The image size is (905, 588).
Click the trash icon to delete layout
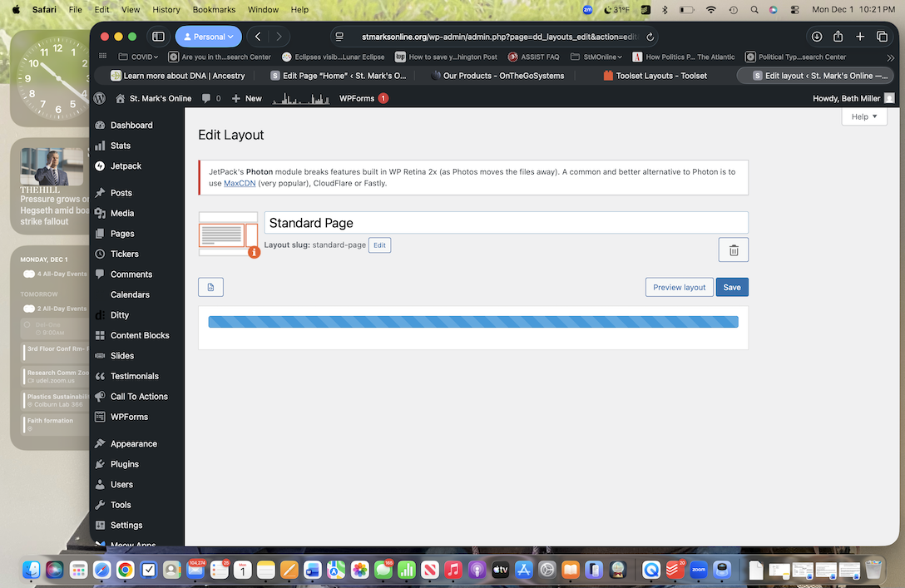pos(734,250)
